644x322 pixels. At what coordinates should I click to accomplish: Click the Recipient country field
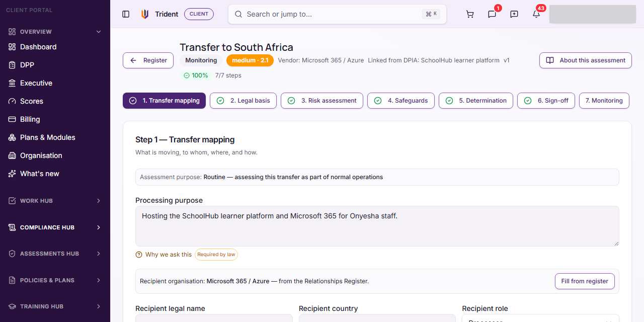pos(377,318)
